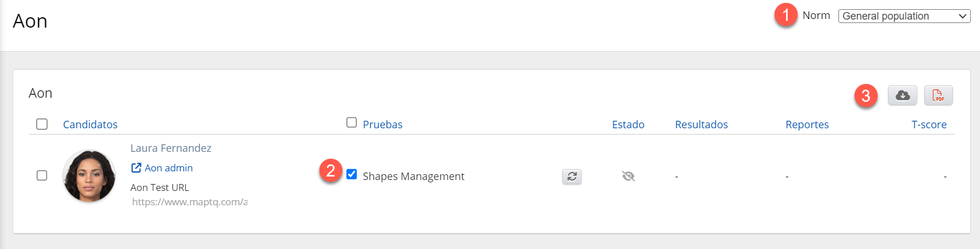This screenshot has height=249, width=980.
Task: Click the Reportes column header
Action: [x=807, y=124]
